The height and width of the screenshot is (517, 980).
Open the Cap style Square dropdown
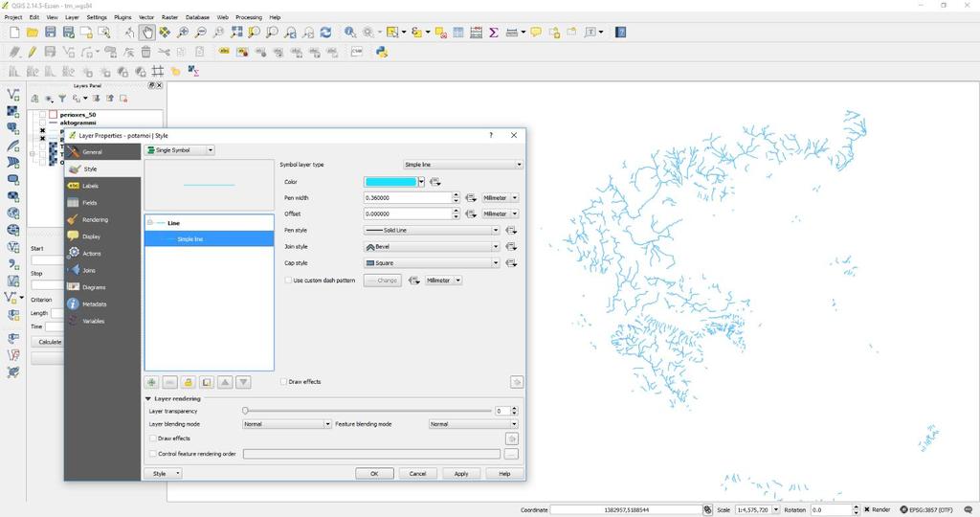(x=432, y=263)
